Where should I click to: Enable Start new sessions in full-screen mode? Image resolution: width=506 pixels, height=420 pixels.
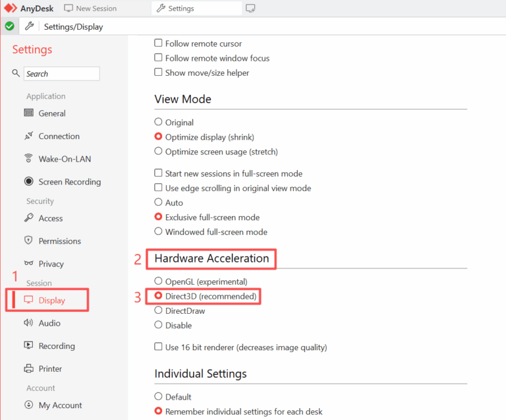[x=158, y=173]
